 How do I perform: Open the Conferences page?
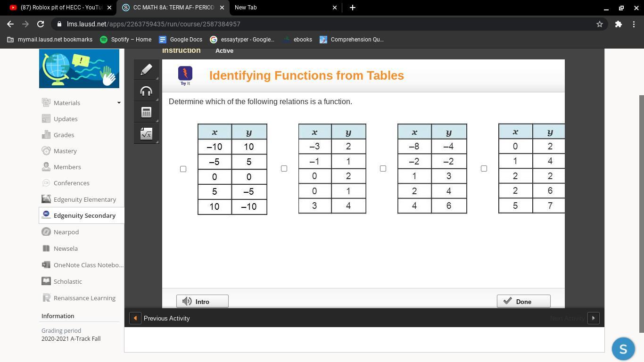pos(72,183)
